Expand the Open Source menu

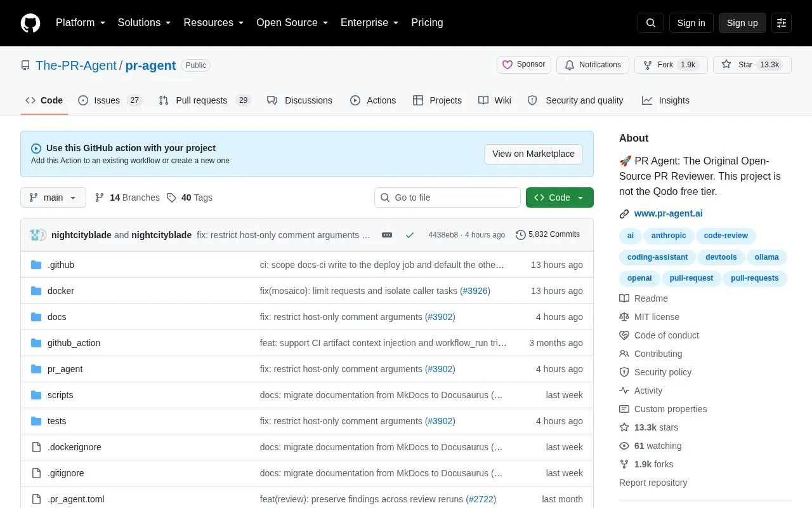pos(292,23)
